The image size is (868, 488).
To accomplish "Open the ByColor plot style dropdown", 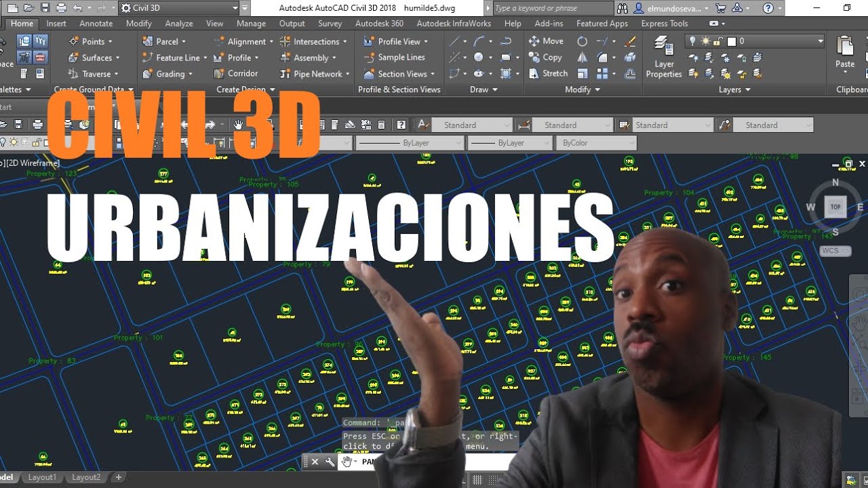I will click(x=595, y=143).
